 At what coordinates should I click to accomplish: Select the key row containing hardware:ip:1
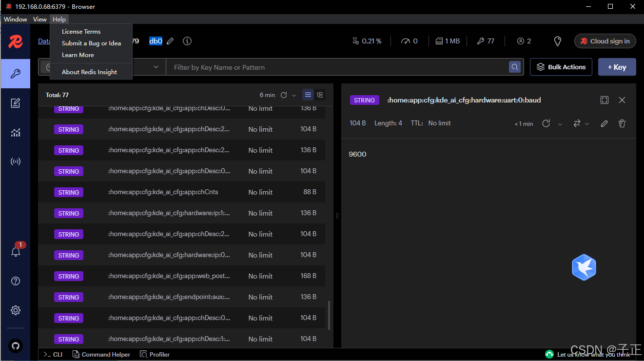click(x=182, y=213)
